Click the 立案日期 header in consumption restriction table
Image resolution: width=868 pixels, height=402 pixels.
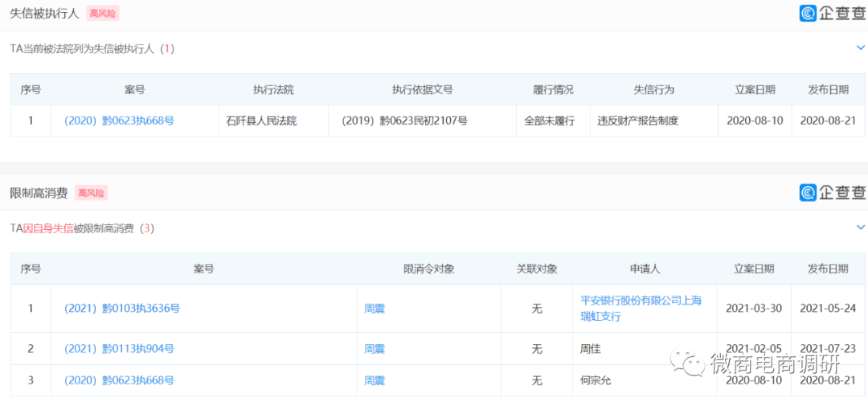(754, 269)
